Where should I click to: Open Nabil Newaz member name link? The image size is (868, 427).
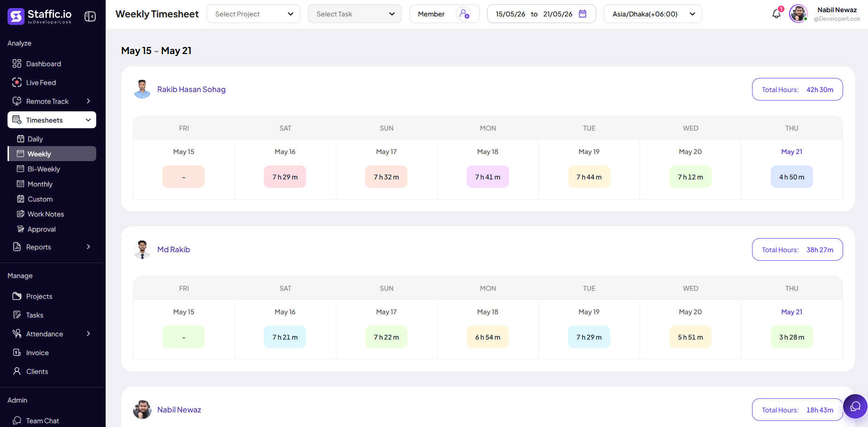(x=179, y=410)
